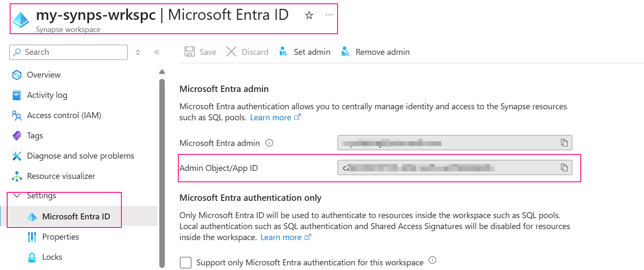The height and width of the screenshot is (270, 644).
Task: Click the Save toolbar button
Action: pos(201,52)
